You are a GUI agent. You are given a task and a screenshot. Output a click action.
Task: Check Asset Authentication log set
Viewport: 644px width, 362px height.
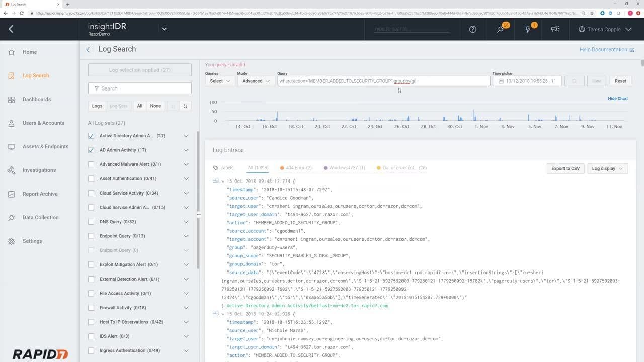click(x=91, y=178)
